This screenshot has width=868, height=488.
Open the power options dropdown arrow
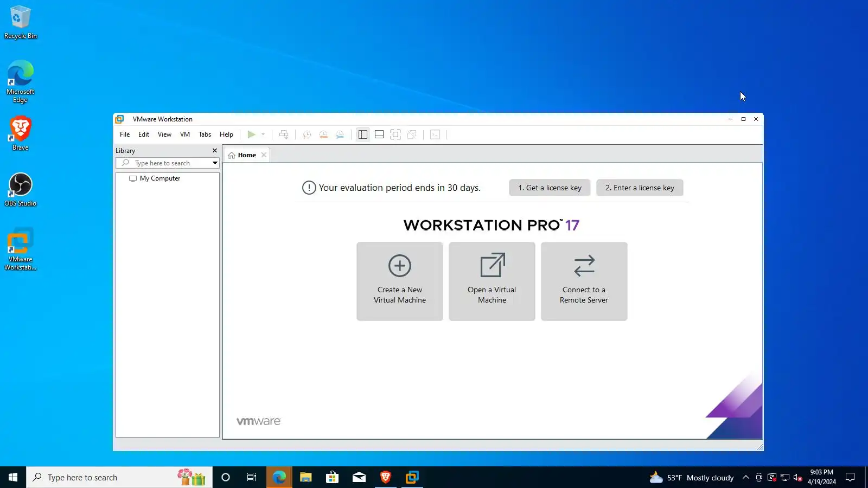coord(263,134)
